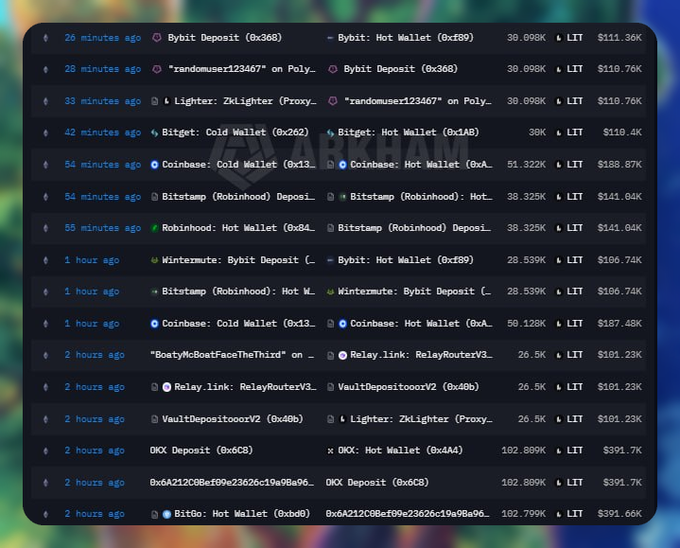This screenshot has width=680, height=548.
Task: Click the randomuser123467 sender icon in 28 minutes row
Action: click(157, 69)
